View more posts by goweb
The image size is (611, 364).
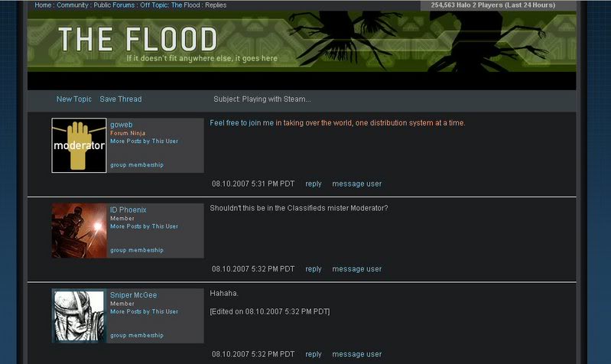(x=145, y=141)
